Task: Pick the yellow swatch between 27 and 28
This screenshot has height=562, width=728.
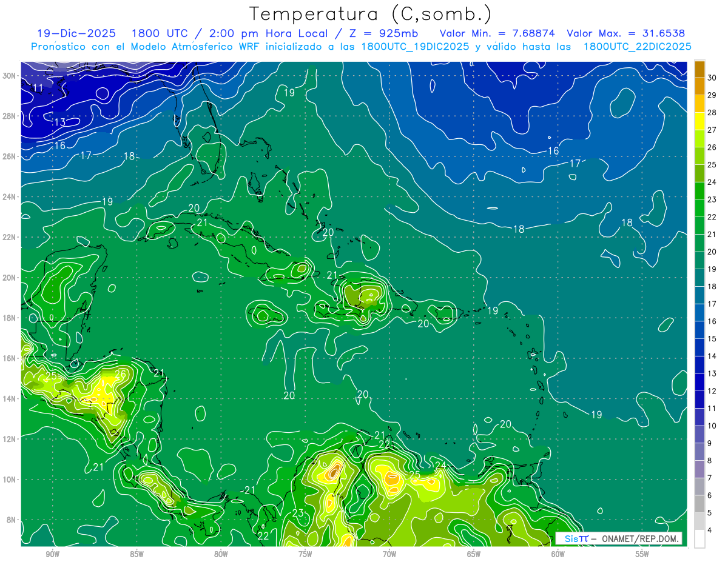Action: tap(699, 121)
